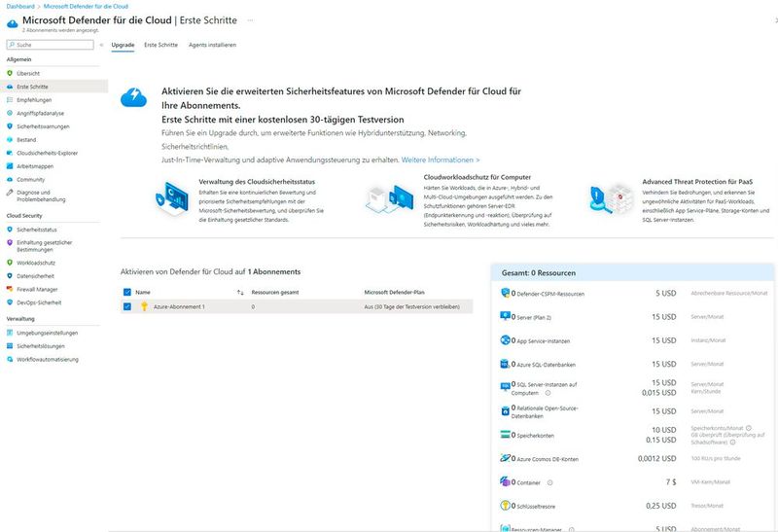Click the Azure-Abonnement 1 row name
The image size is (778, 532).
(179, 306)
